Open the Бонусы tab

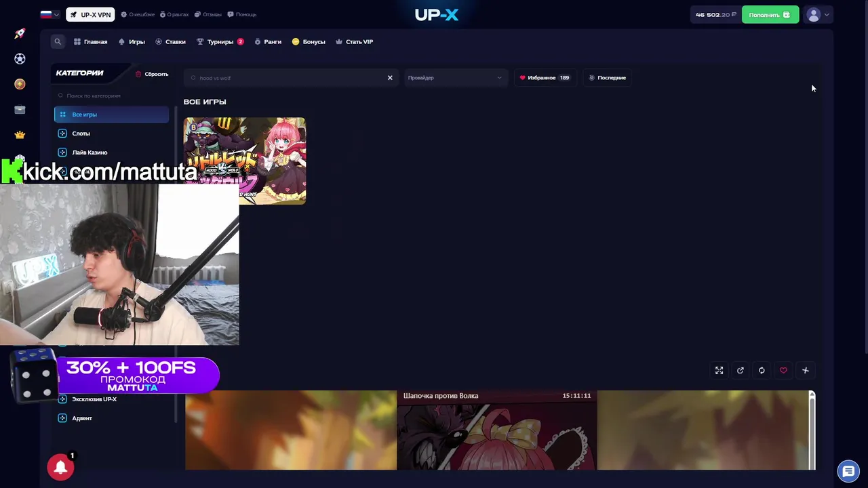click(x=309, y=42)
